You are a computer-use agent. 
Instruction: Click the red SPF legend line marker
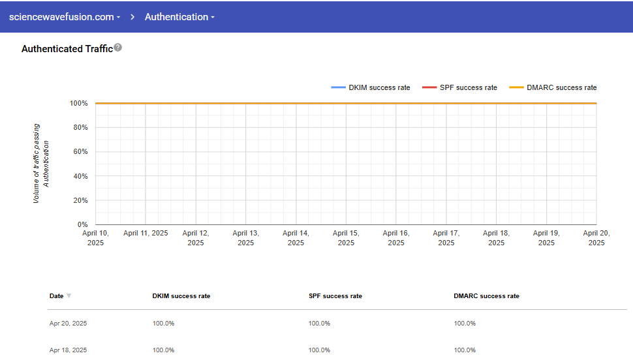point(429,87)
